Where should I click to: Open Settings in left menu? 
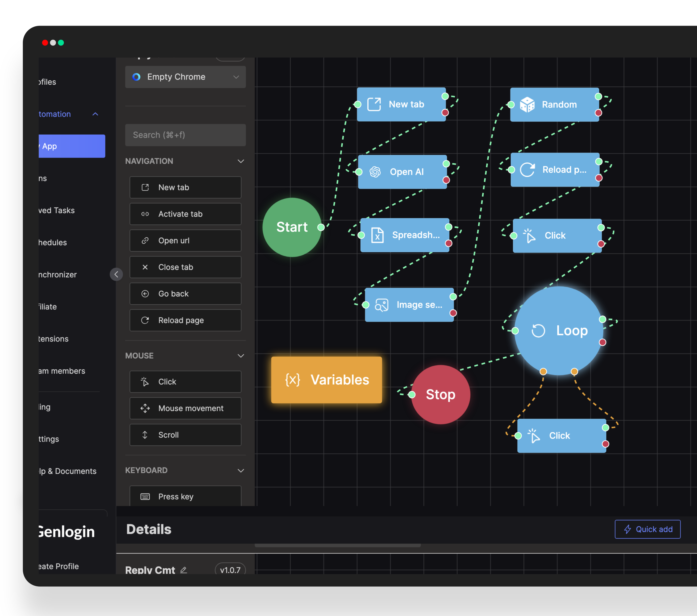pyautogui.click(x=49, y=439)
